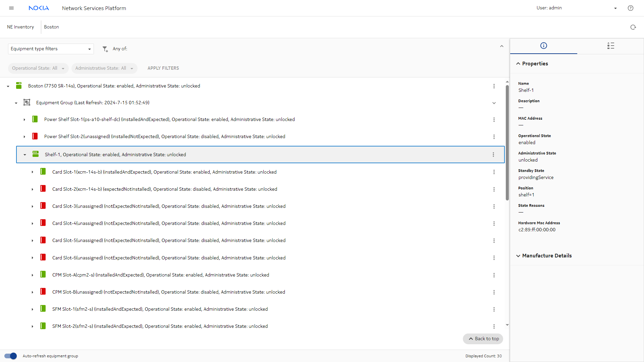Click the add filter funnel icon
This screenshot has width=644, height=362.
pyautogui.click(x=105, y=49)
